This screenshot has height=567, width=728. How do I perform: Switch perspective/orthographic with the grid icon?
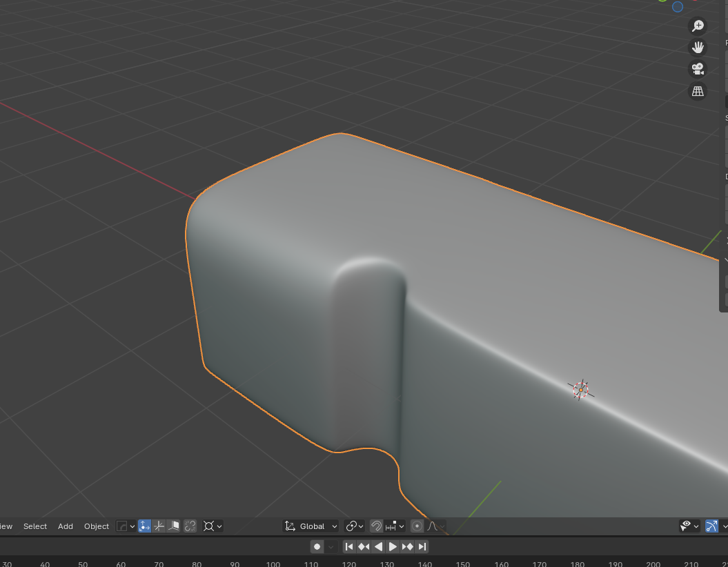[698, 91]
